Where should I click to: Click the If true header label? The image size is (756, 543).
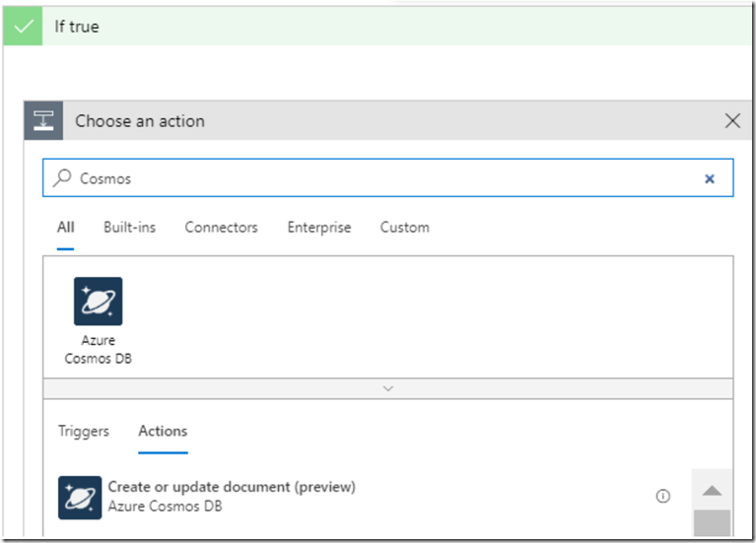[x=77, y=27]
